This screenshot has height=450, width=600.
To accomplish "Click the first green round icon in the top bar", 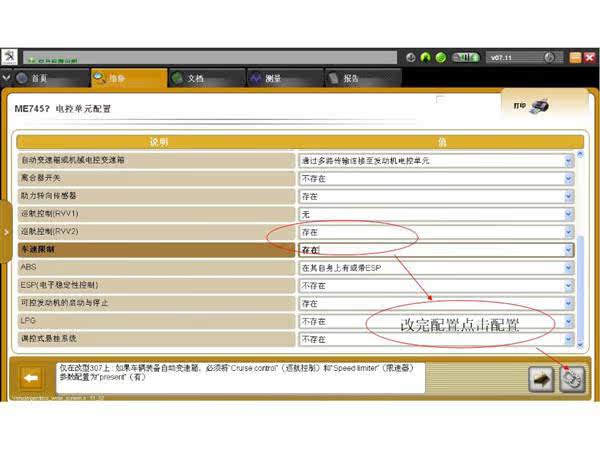I will (426, 57).
